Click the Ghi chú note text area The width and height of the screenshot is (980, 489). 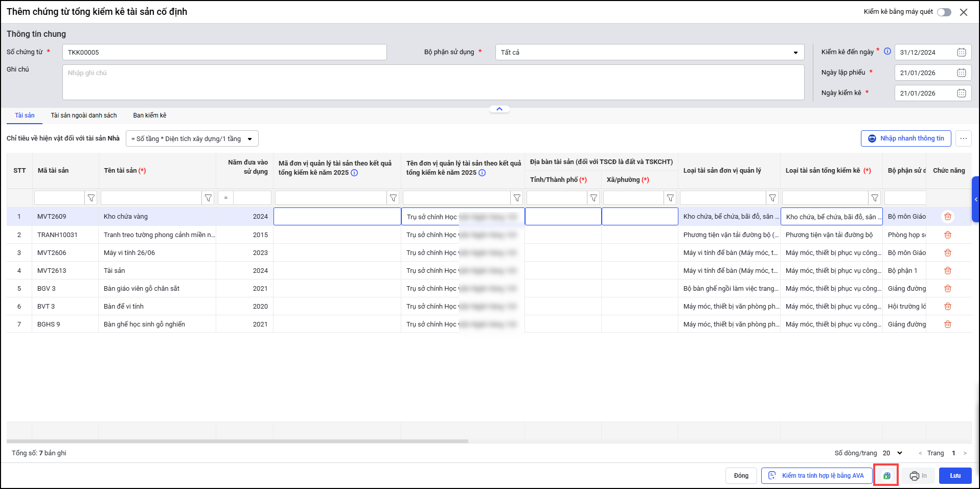pos(432,82)
